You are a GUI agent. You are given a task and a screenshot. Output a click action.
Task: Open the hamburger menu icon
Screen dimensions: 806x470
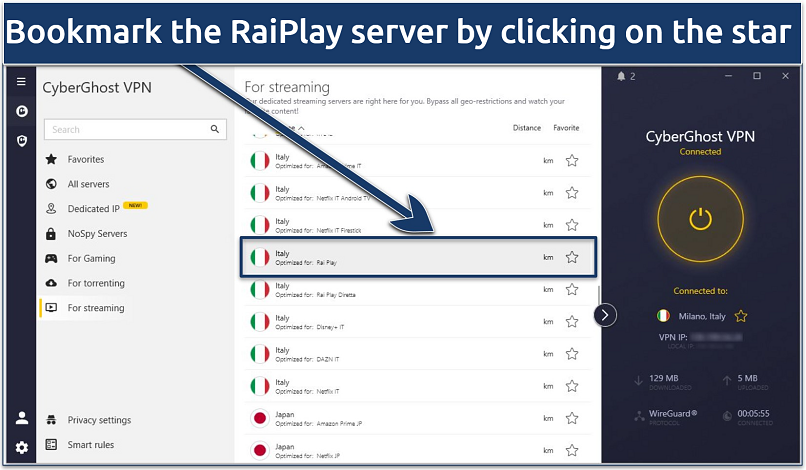(21, 81)
